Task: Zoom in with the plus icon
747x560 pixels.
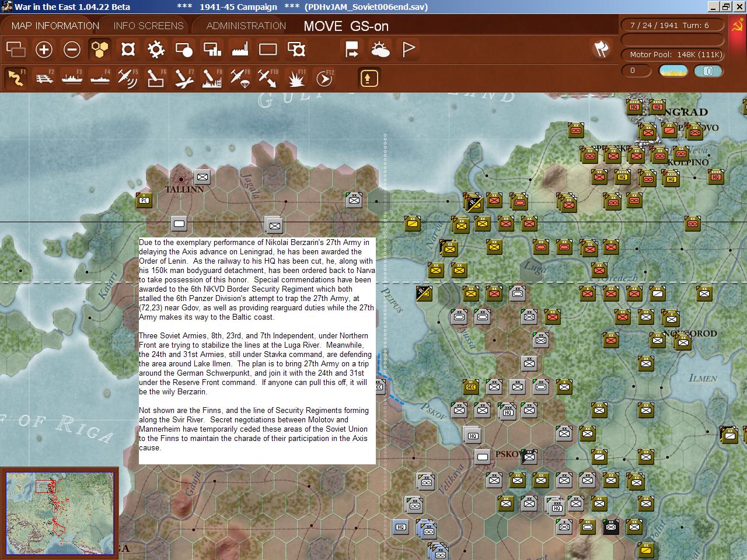Action: [44, 50]
